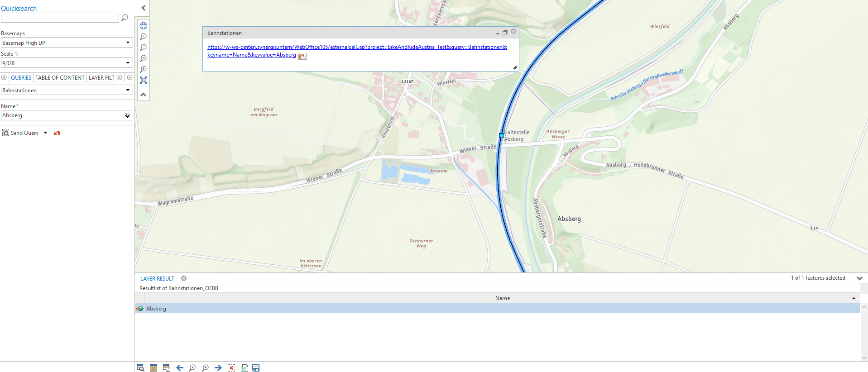This screenshot has height=372, width=868.
Task: Zoom in with the plus magnifier
Action: point(144,37)
